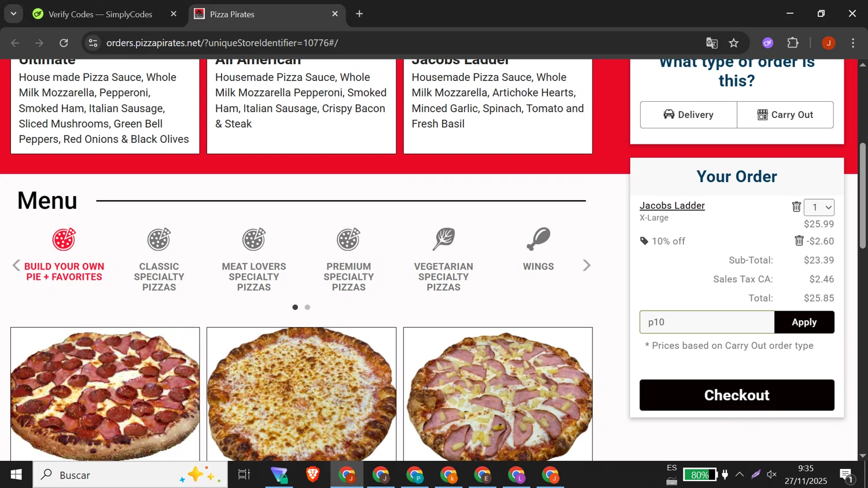Open Jacobs Ladder pizza description card

(498, 106)
